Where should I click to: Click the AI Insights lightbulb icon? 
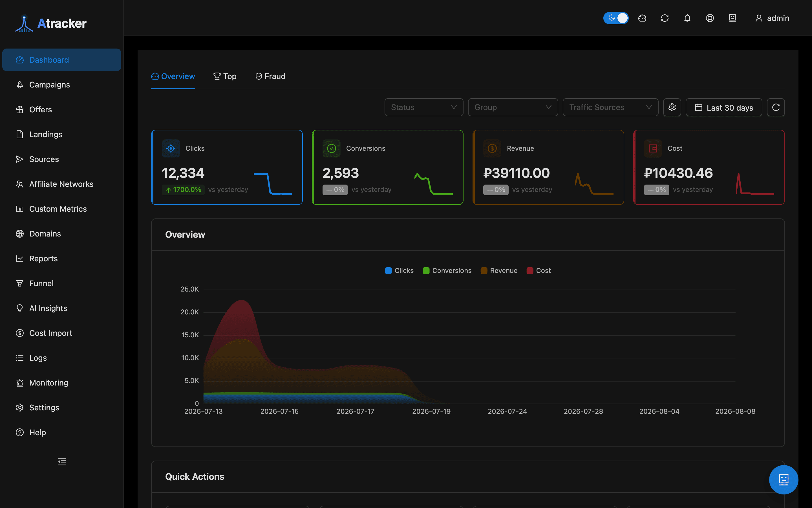pos(20,308)
